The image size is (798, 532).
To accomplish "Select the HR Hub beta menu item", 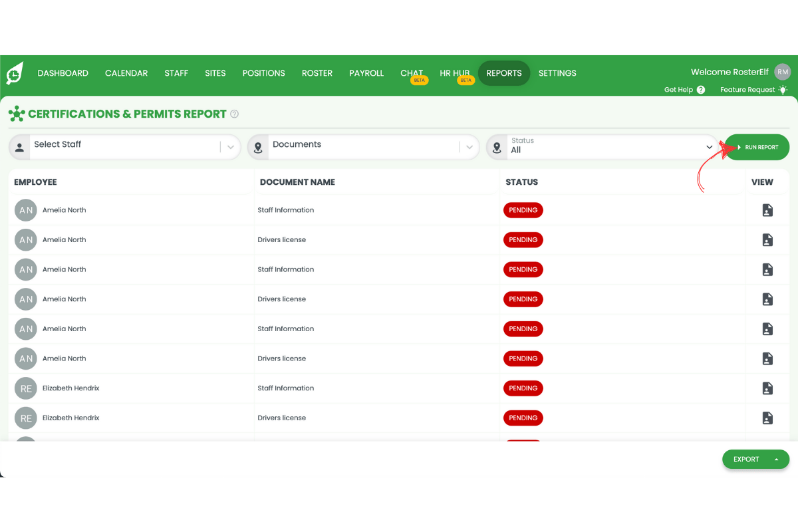I will pyautogui.click(x=454, y=73).
